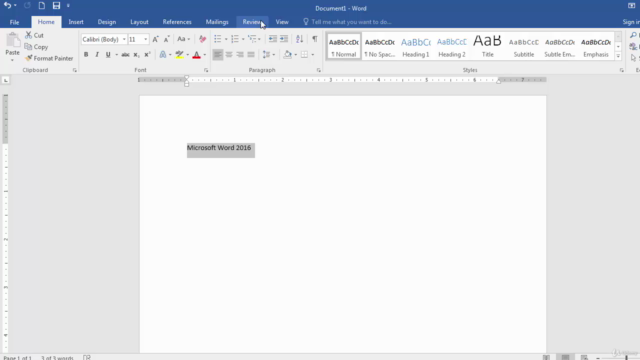Increase font size with the grow font icon
Screen dimensions: 640x360
click(155, 39)
